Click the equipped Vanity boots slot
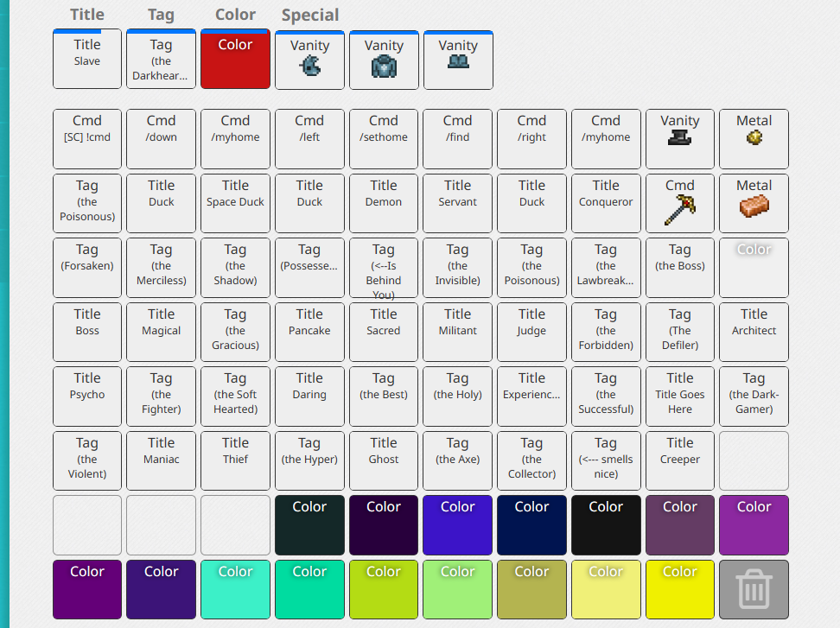This screenshot has height=628, width=840. point(458,60)
